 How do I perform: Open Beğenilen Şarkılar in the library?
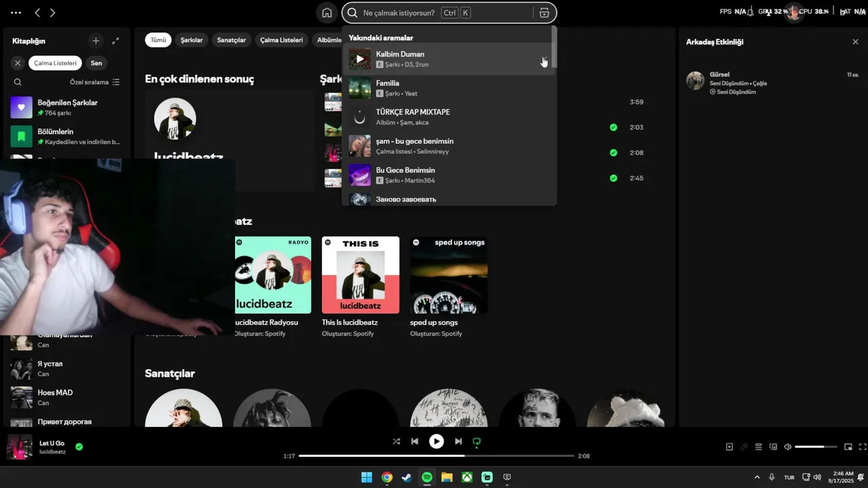point(65,107)
